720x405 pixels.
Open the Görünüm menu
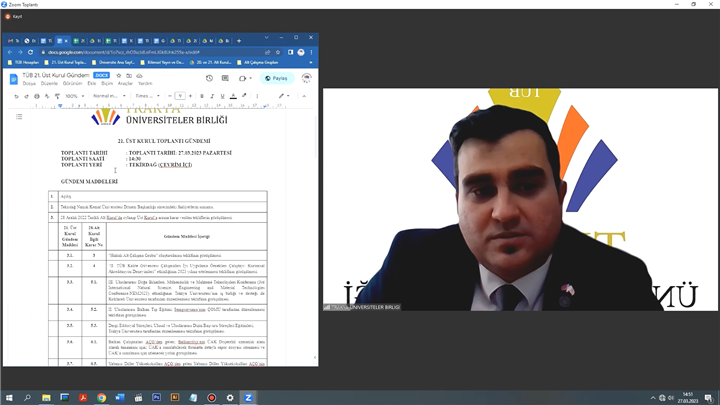[x=73, y=84]
